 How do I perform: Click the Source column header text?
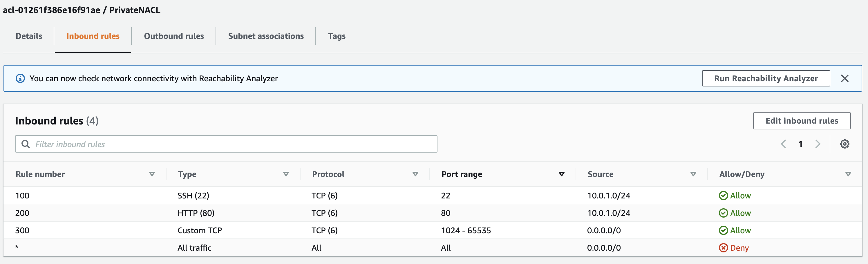click(601, 174)
